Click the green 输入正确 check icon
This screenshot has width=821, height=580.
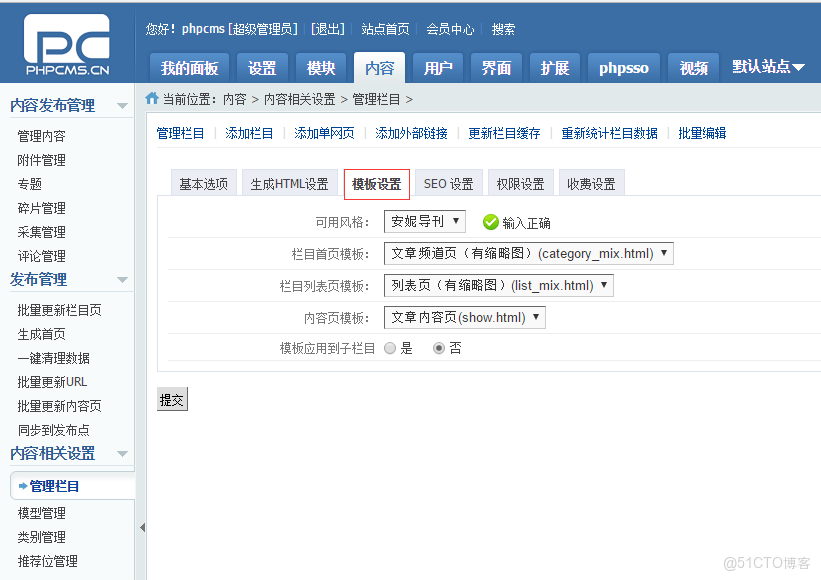tap(490, 222)
